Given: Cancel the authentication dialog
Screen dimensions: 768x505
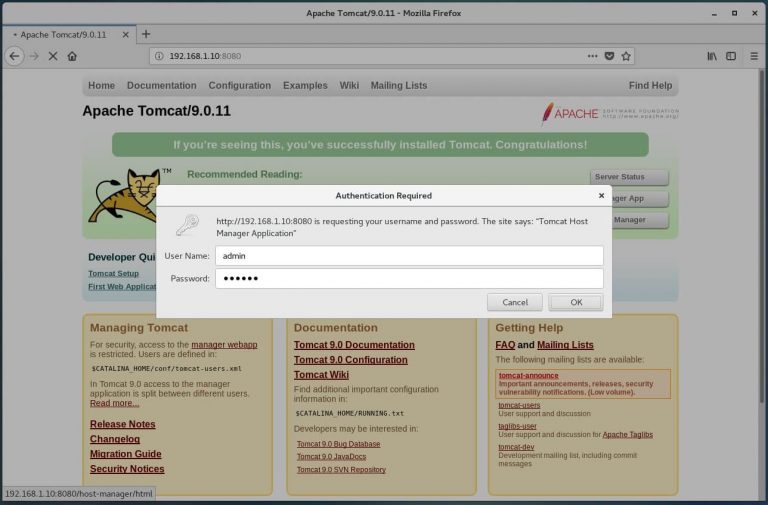Looking at the screenshot, I should 515,302.
